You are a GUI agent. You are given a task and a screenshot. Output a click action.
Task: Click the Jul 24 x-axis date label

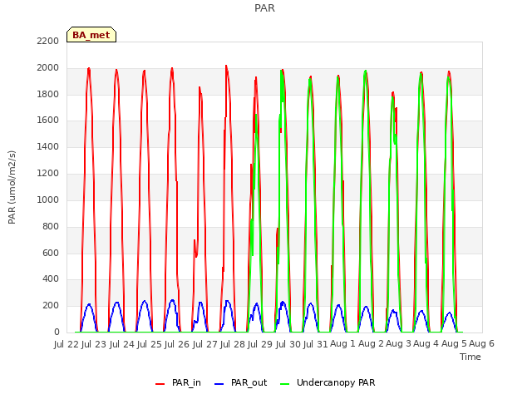pyautogui.click(x=122, y=344)
